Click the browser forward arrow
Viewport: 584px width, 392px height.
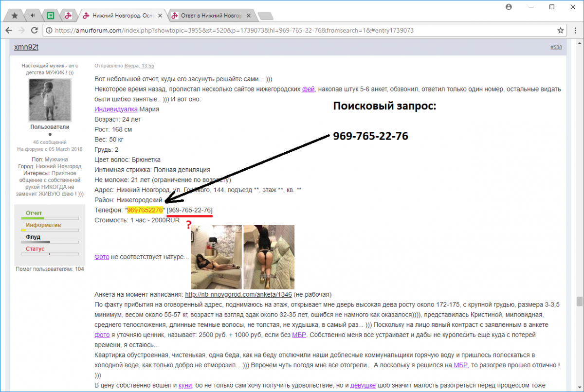21,30
